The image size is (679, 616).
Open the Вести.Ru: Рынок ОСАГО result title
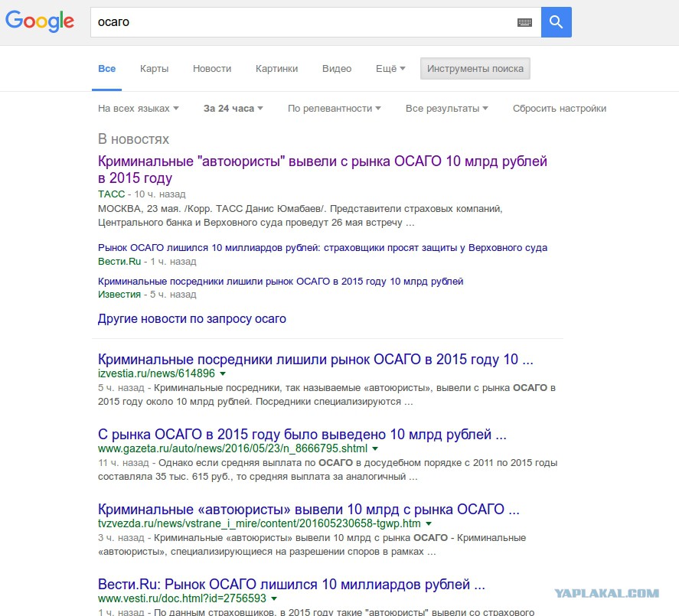pyautogui.click(x=291, y=585)
